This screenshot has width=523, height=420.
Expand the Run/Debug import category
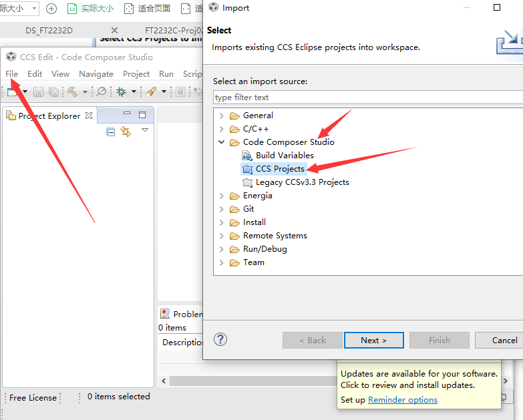(221, 249)
